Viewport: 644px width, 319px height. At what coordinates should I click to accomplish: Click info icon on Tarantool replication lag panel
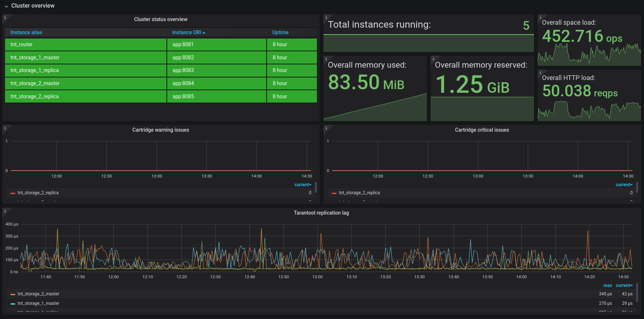pos(5,211)
